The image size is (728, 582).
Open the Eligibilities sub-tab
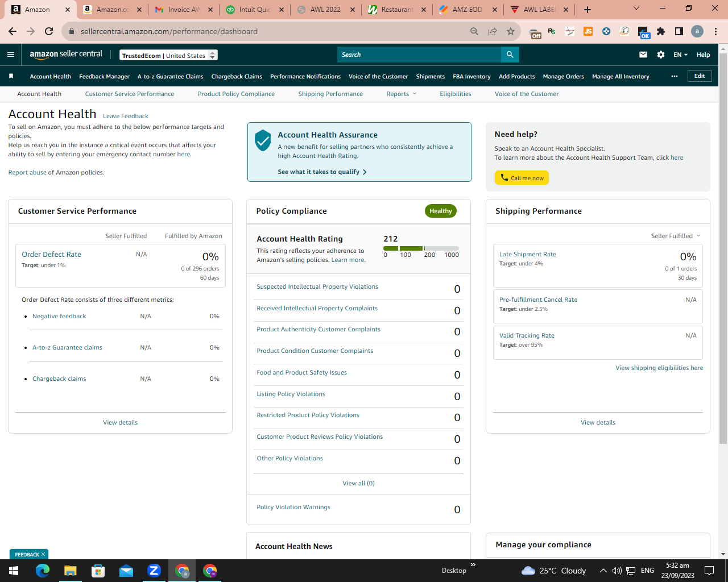point(456,94)
